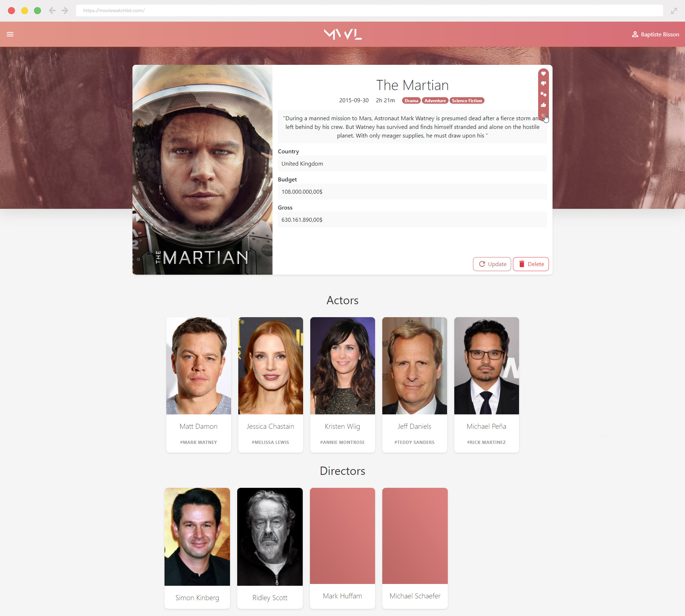Viewport: 685px width, 616px height.
Task: Click the trash icon in Delete button
Action: point(522,264)
